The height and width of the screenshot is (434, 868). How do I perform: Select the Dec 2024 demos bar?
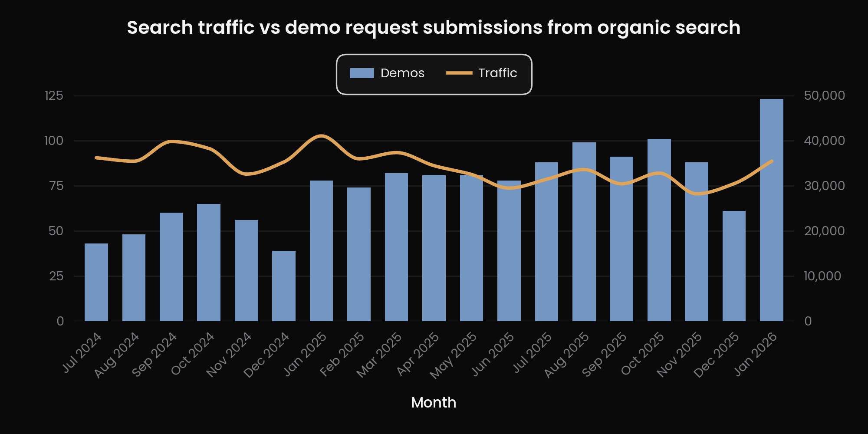284,286
